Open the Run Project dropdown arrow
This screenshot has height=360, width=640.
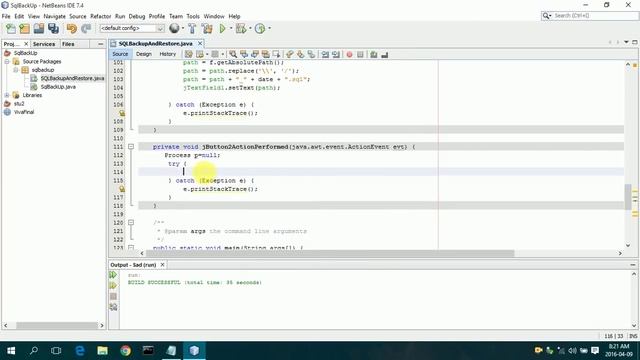coord(231,28)
